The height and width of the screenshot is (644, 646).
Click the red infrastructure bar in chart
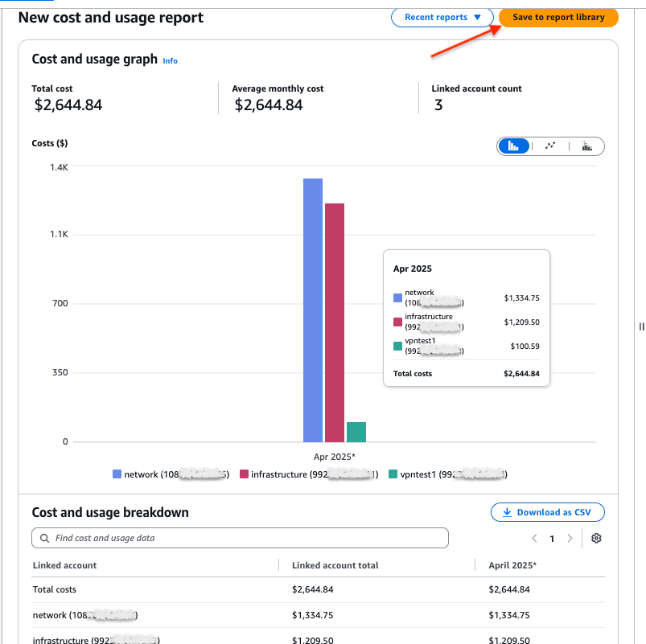335,322
